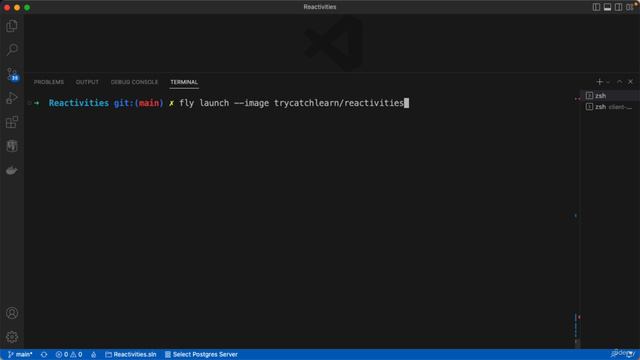Click the flame icon in status bar
640x360 pixels.
tap(93, 354)
